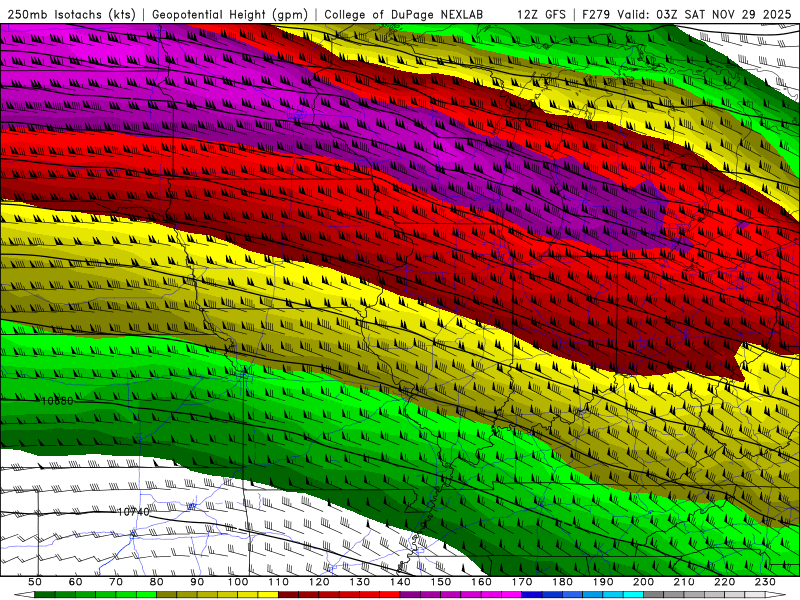800x600 pixels.
Task: Select 'College of DuPage NEXLAB' header text
Action: pos(403,14)
